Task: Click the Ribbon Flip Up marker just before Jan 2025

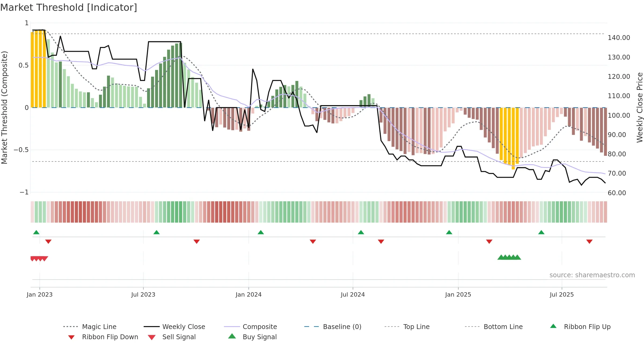Action: point(449,232)
